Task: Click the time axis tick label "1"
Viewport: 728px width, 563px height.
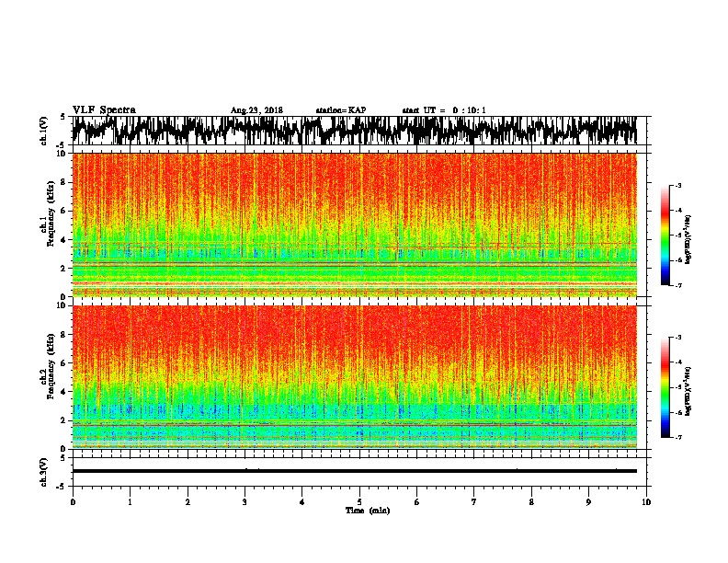Action: pos(130,502)
